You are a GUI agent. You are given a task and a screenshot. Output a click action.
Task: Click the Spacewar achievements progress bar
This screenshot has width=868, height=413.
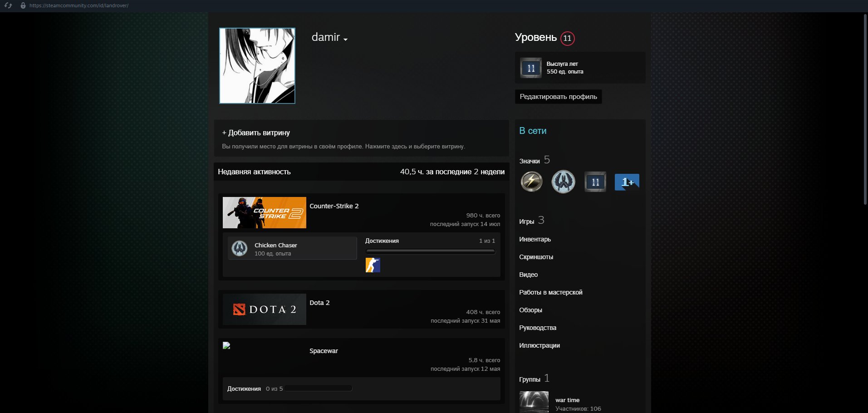pos(319,388)
